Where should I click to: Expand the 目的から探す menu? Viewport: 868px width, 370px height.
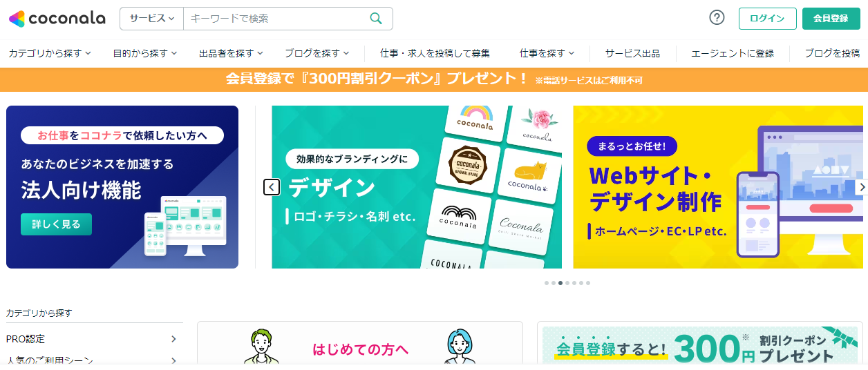145,53
